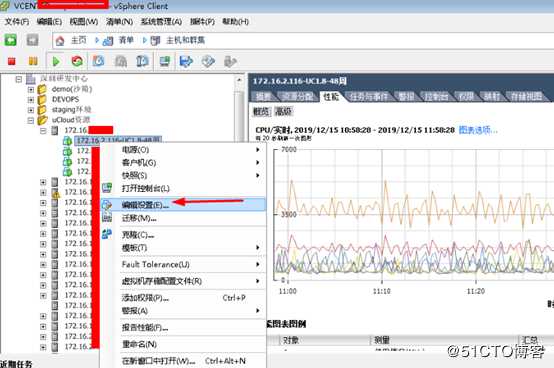This screenshot has height=368, width=554.
Task: Choose 迁移(M)... from context menu
Action: pos(183,218)
